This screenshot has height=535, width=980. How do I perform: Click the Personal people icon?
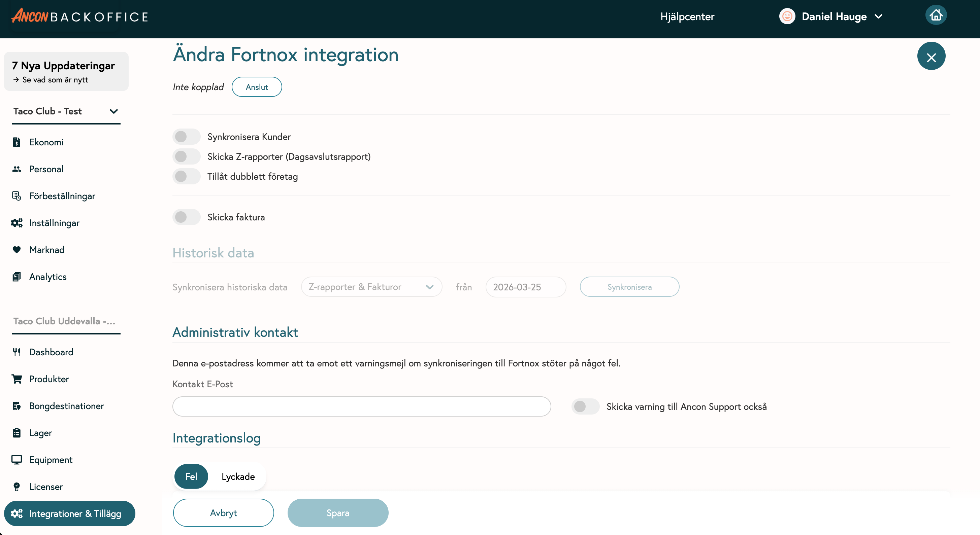coord(17,169)
